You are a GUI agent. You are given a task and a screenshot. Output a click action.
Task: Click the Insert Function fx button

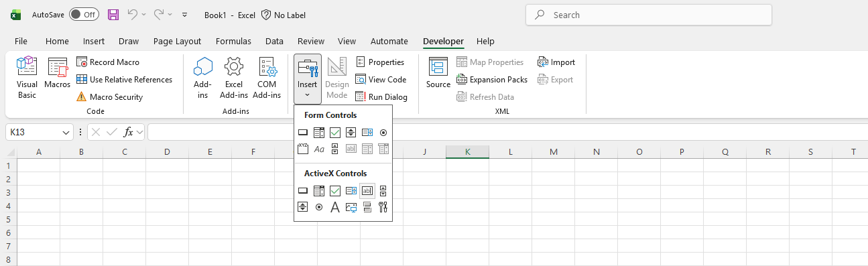tap(128, 133)
